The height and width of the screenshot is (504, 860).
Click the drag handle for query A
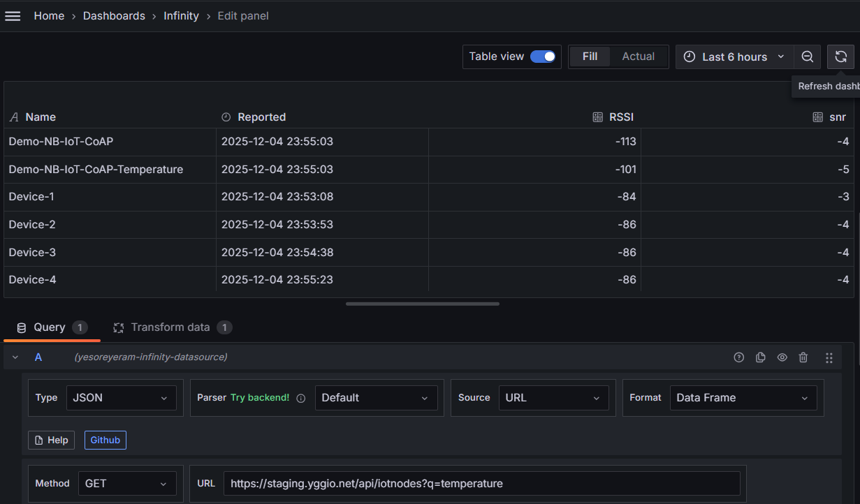point(829,357)
